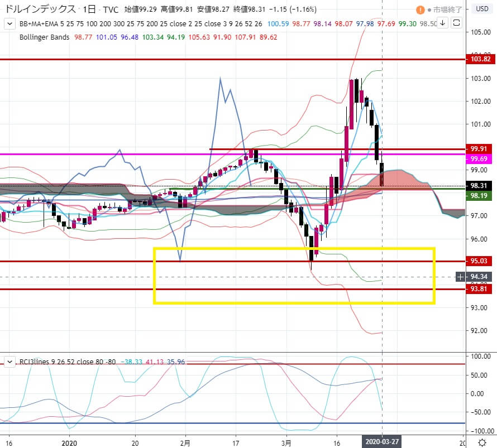Click the 2020 time axis label

69,443
